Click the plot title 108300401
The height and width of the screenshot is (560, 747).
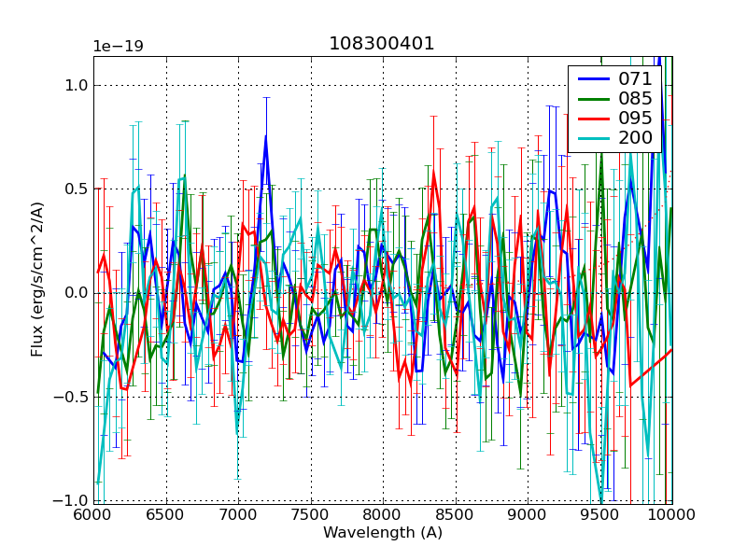pos(382,44)
